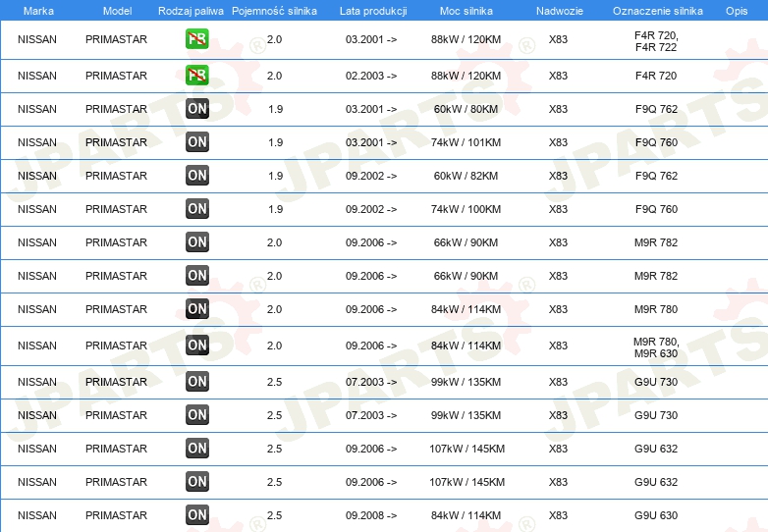The height and width of the screenshot is (532, 768).
Task: Click NISSAN in the 02.2003 row
Action: [x=37, y=76]
